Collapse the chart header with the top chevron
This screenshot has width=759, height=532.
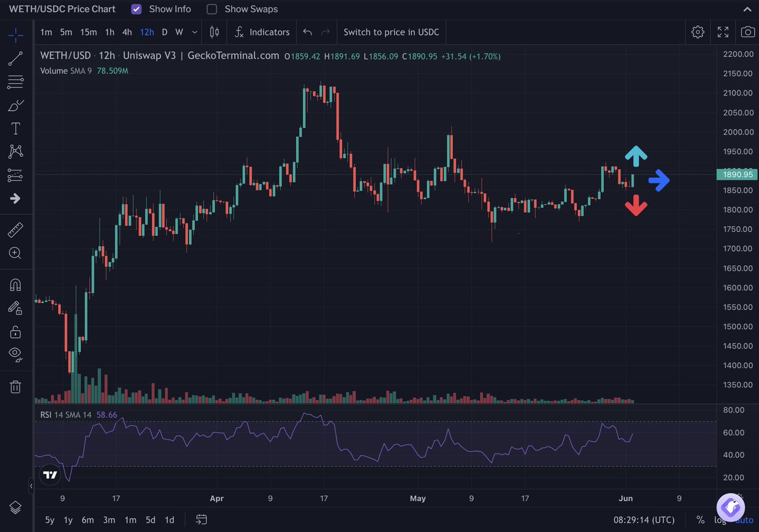tap(746, 9)
